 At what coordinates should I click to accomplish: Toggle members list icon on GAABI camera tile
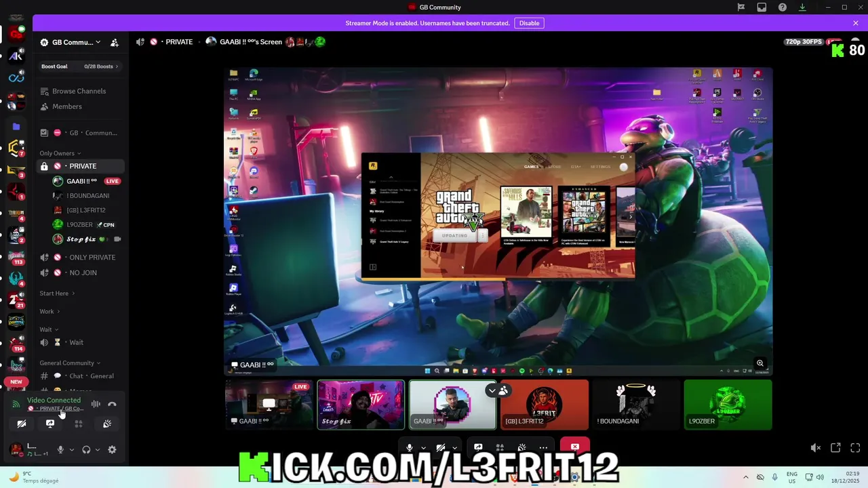pyautogui.click(x=503, y=390)
